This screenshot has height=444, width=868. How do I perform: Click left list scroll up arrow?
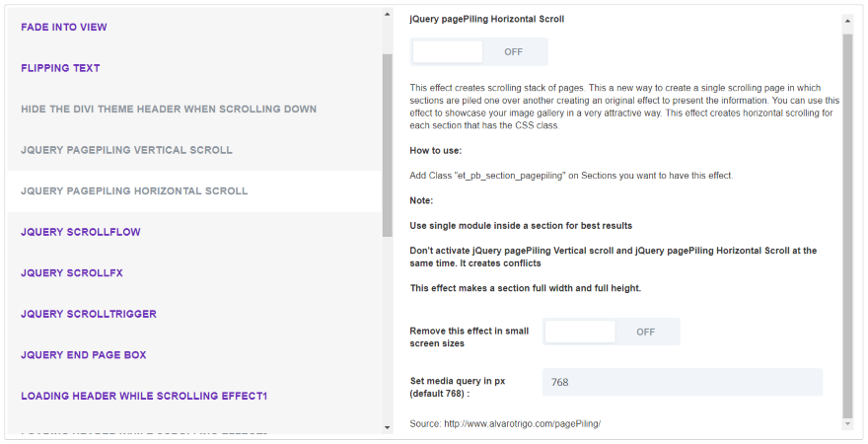[387, 16]
